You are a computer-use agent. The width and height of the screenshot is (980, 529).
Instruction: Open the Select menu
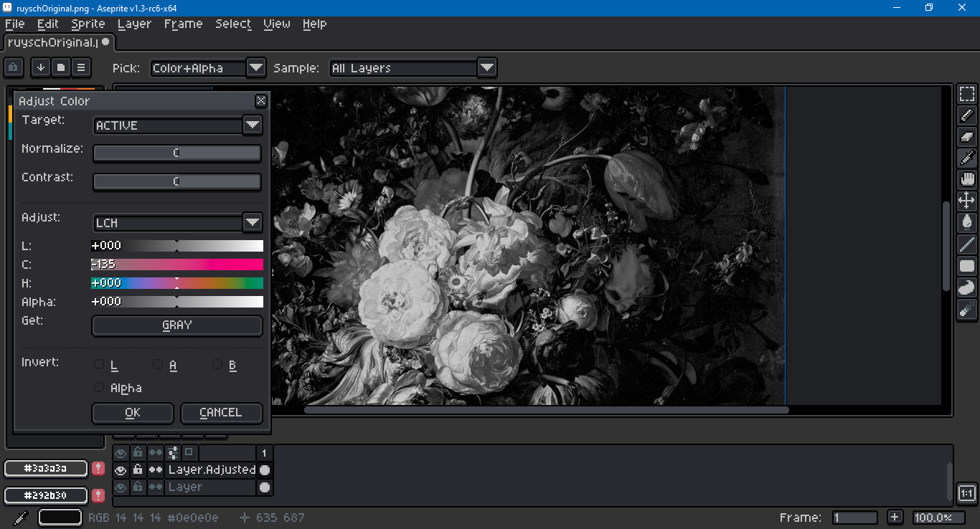pyautogui.click(x=233, y=24)
